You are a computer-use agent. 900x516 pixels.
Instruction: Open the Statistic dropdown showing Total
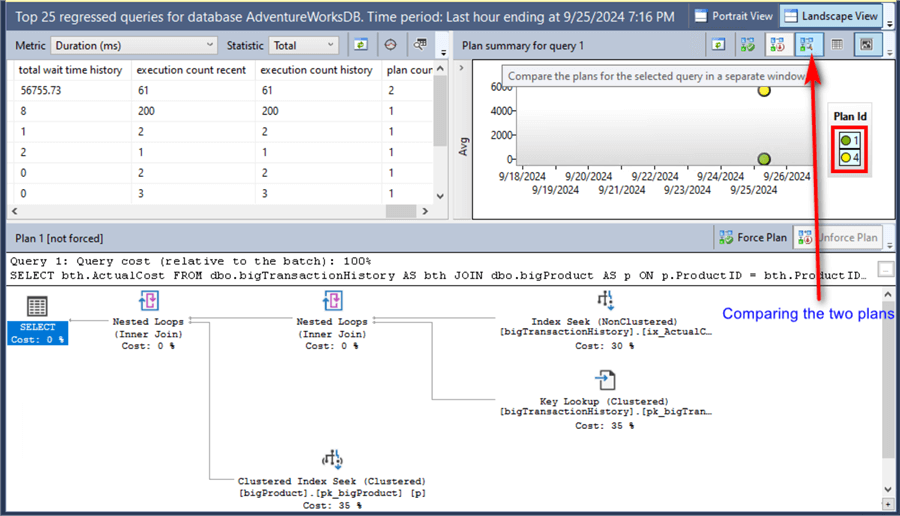pyautogui.click(x=304, y=45)
